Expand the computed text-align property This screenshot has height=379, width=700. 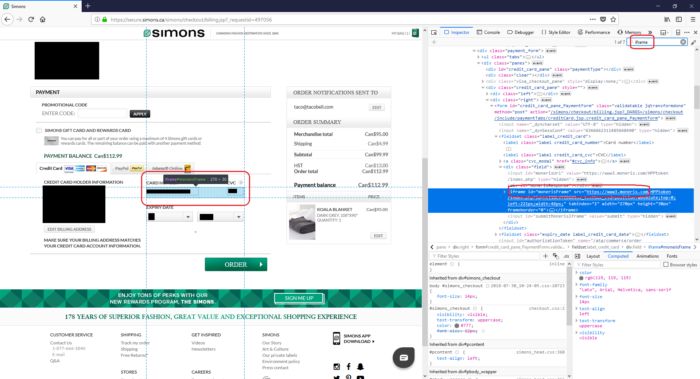[576, 308]
